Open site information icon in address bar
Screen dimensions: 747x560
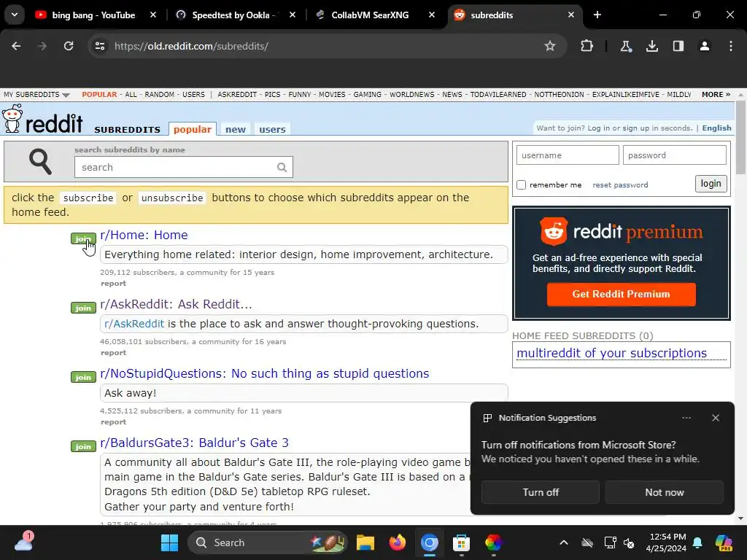pos(100,46)
